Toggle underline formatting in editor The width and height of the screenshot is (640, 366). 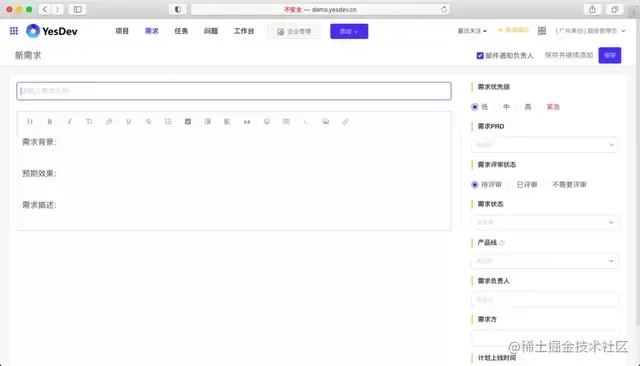129,122
